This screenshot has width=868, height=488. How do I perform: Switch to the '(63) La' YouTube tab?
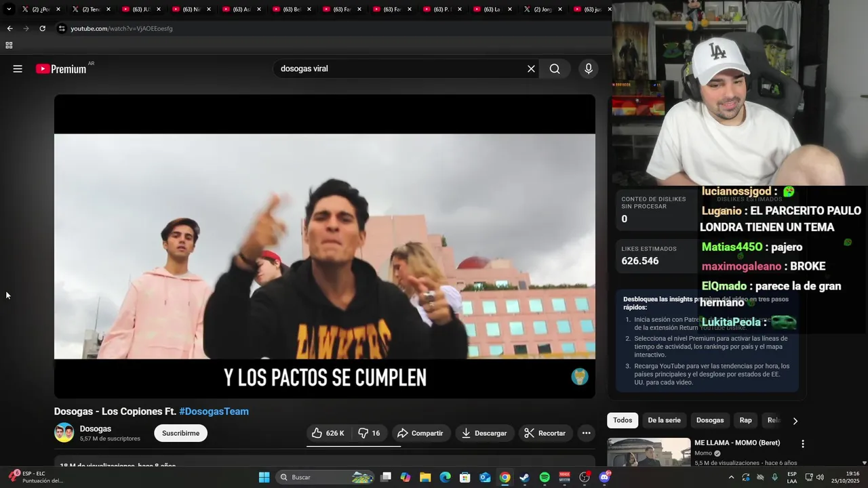pyautogui.click(x=492, y=9)
